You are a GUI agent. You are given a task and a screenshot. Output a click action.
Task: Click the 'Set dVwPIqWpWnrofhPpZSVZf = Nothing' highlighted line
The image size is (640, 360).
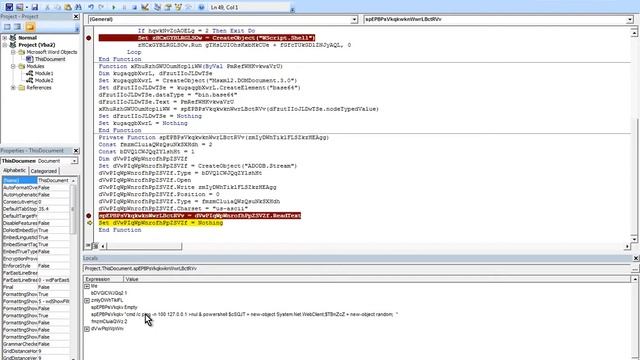tap(161, 223)
